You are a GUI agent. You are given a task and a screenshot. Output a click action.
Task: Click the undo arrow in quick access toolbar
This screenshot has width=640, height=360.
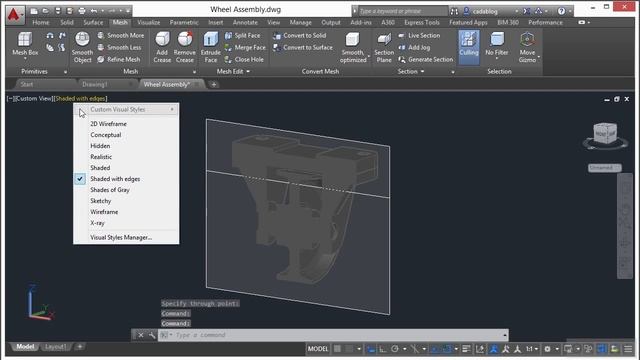point(94,11)
